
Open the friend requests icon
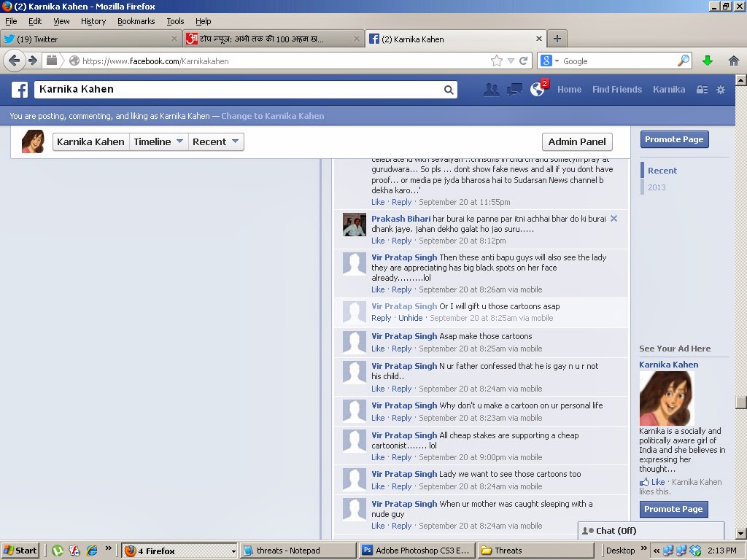tap(491, 90)
